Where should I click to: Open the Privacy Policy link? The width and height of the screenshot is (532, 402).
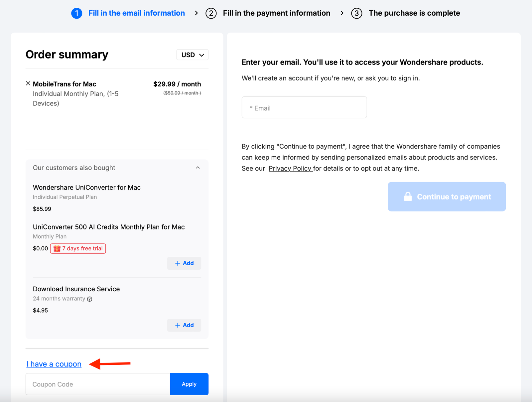click(x=290, y=169)
